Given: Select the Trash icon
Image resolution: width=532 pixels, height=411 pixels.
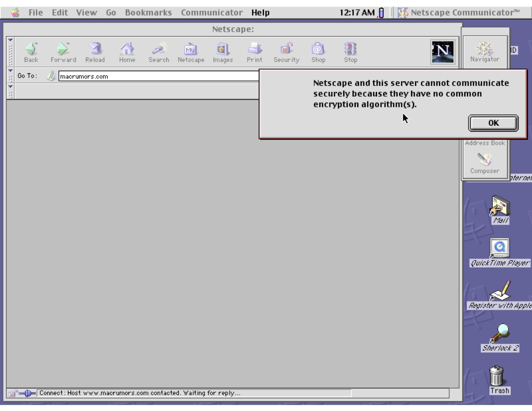Looking at the screenshot, I should (x=499, y=380).
